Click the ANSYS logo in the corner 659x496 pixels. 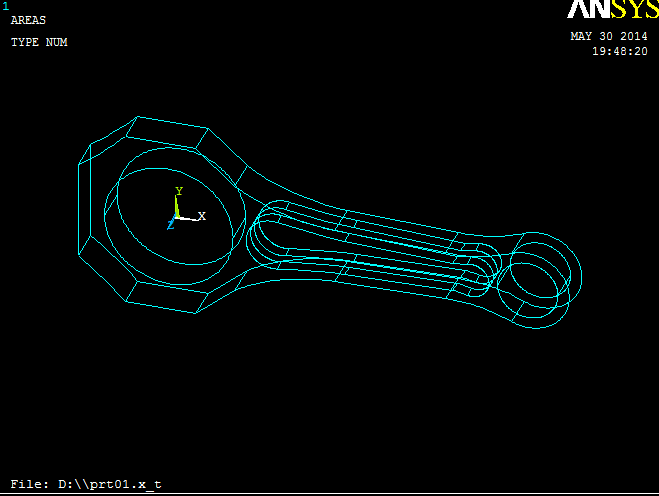(x=613, y=9)
